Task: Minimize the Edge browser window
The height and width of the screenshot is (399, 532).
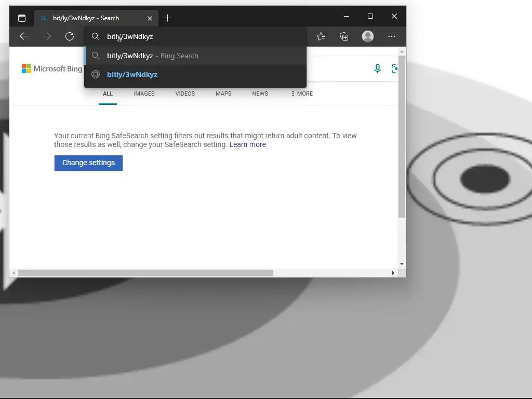Action: 347,16
